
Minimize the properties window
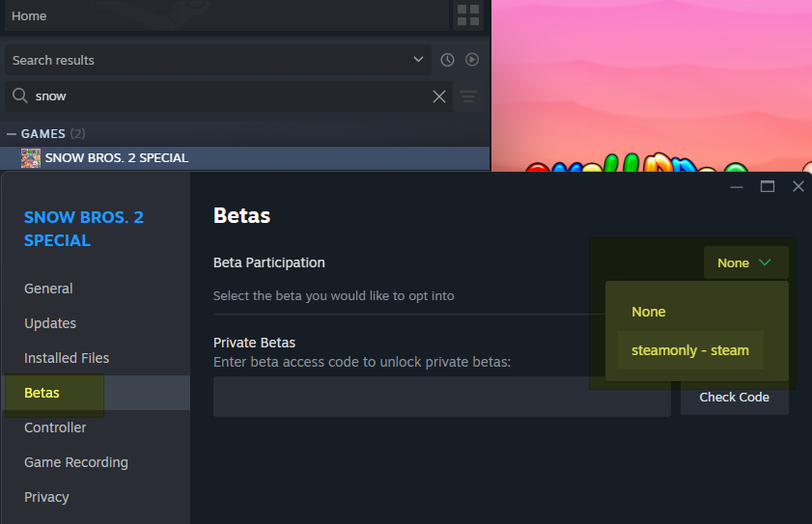tap(737, 187)
